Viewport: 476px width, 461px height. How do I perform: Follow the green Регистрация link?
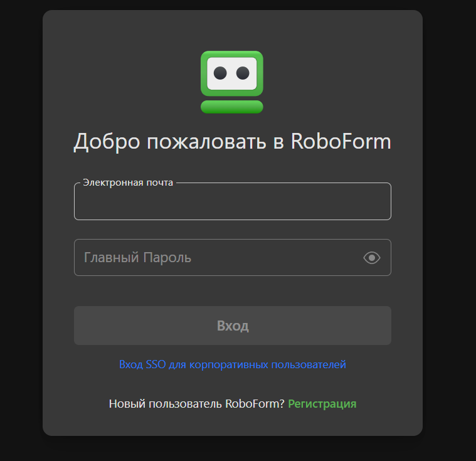pos(322,404)
